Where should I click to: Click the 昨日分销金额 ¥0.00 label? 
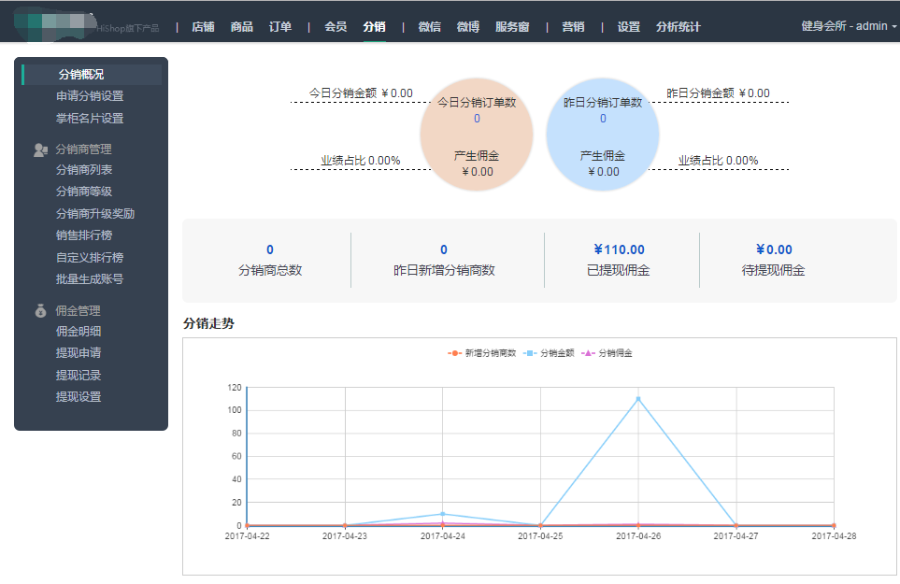coord(717,93)
